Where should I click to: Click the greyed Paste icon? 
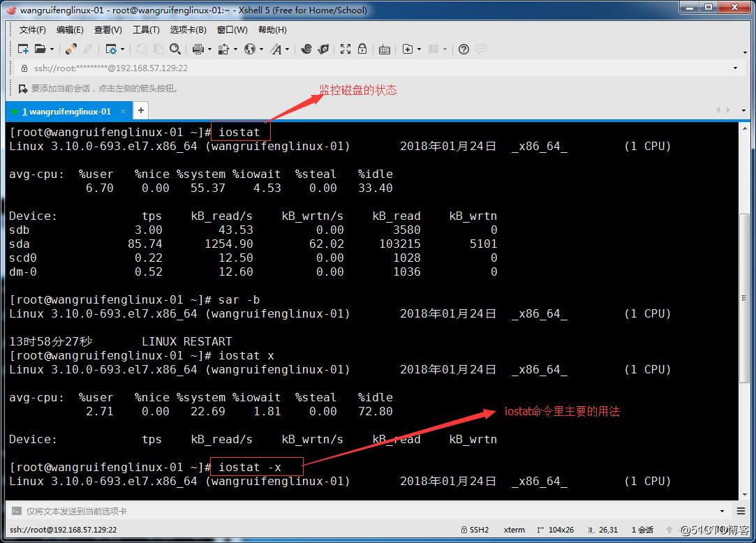click(158, 49)
